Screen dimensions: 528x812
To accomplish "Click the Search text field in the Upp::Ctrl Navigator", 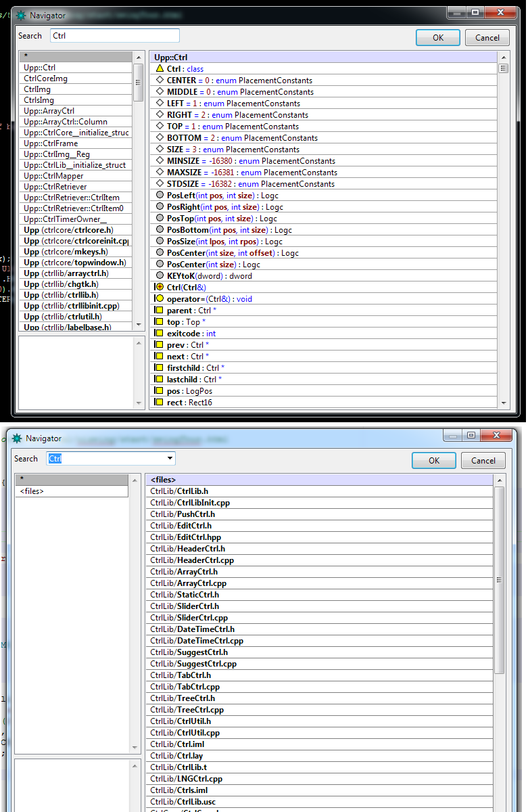I will (x=114, y=36).
